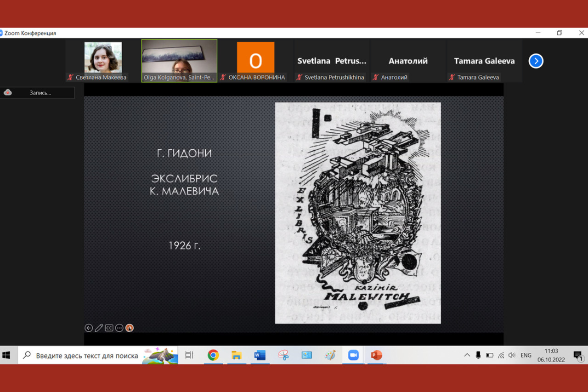This screenshot has width=588, height=392.
Task: Click the muted microphone icon beside ОКСАНА ВОРОНИНА
Action: pos(223,77)
